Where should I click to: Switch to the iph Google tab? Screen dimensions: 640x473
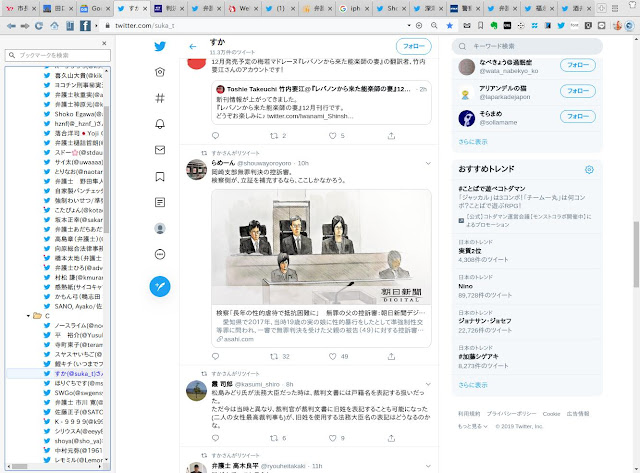click(x=354, y=8)
